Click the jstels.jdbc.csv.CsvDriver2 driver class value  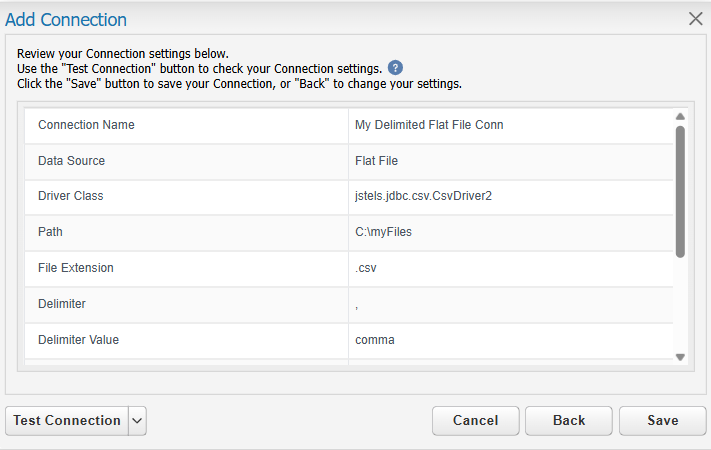point(423,196)
